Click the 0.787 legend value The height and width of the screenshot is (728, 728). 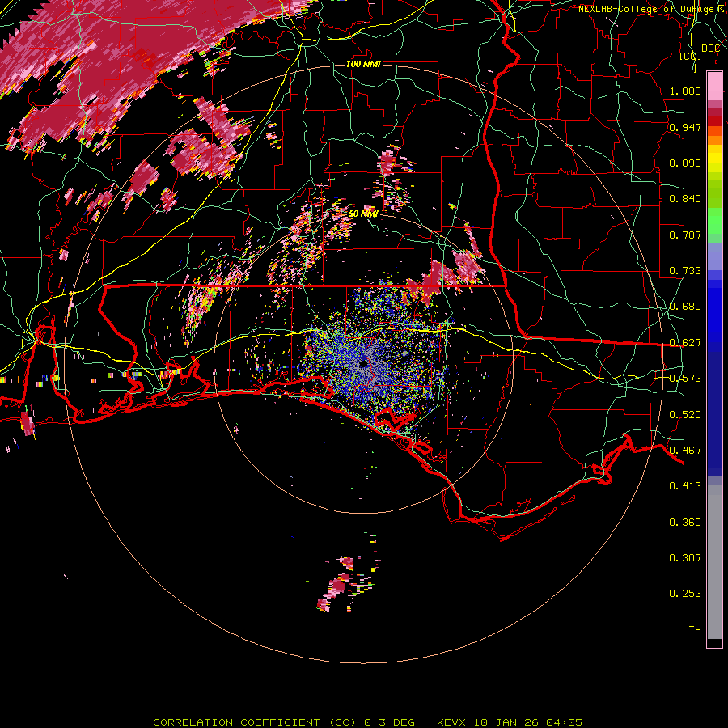pyautogui.click(x=685, y=235)
